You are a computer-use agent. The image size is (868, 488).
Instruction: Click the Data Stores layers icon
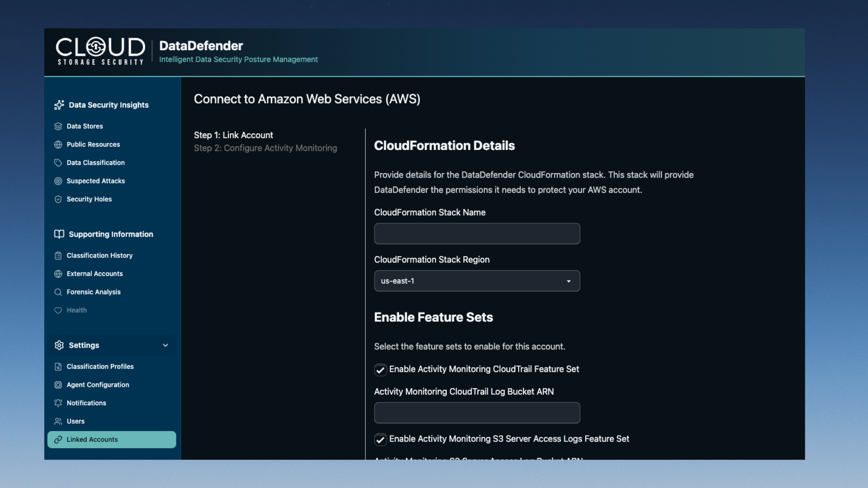click(58, 126)
